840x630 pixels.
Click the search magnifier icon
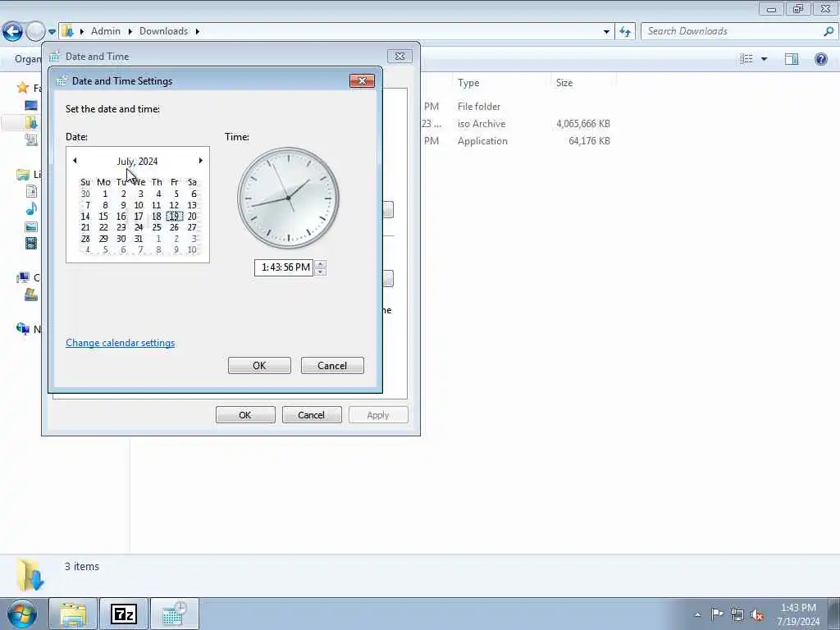[829, 31]
